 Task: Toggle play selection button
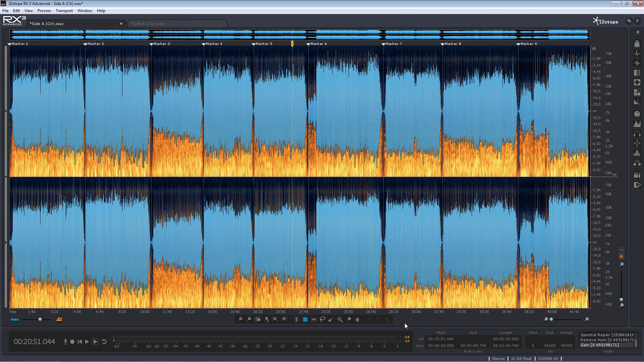[x=95, y=342]
